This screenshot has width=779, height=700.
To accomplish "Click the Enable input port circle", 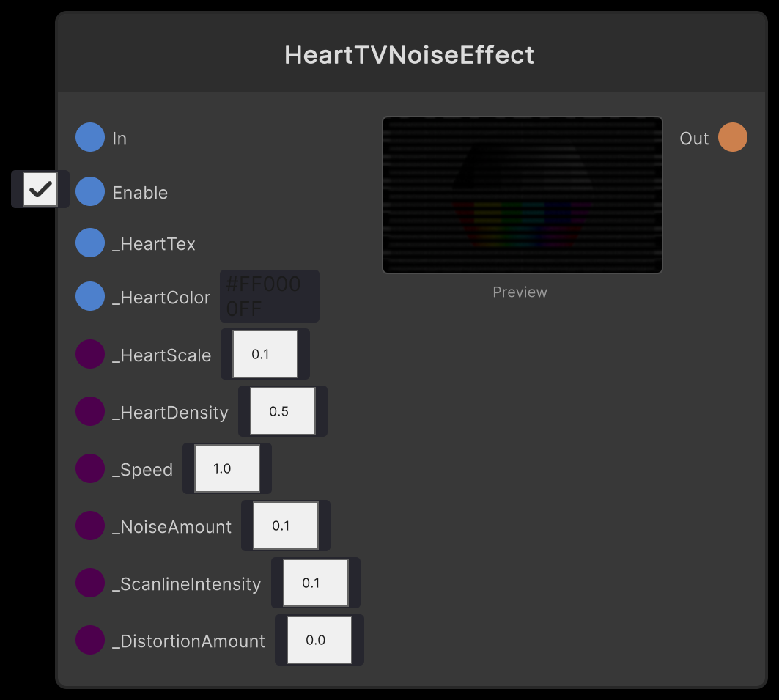I will [89, 192].
